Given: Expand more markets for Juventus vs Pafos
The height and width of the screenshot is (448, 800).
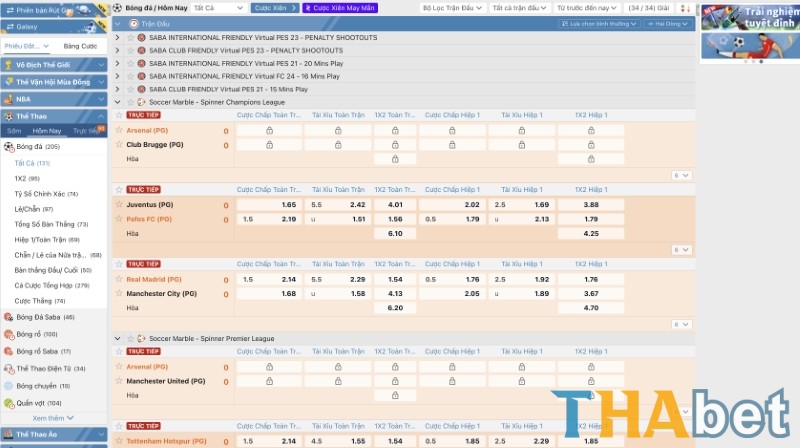Looking at the screenshot, I should pyautogui.click(x=681, y=250).
